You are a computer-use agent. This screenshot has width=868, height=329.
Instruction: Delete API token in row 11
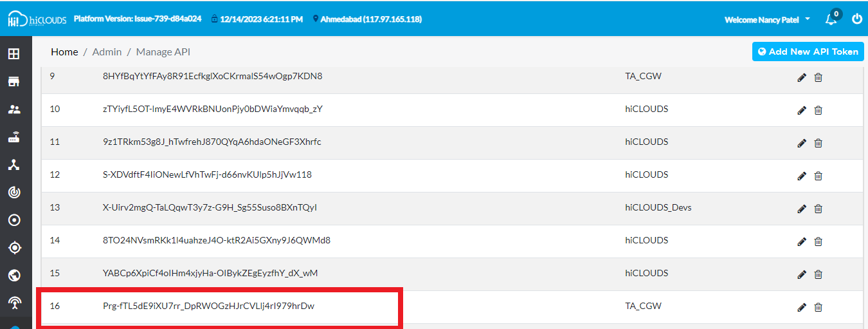pos(818,143)
